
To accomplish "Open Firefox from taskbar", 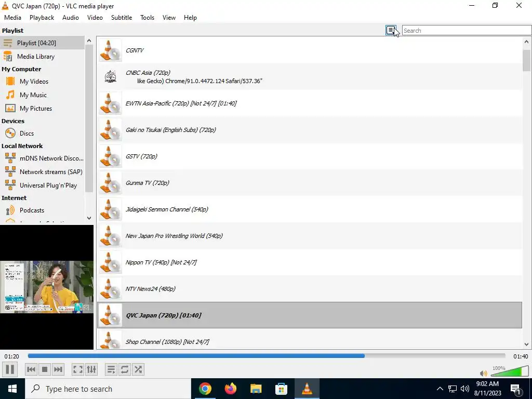I will pyautogui.click(x=231, y=389).
